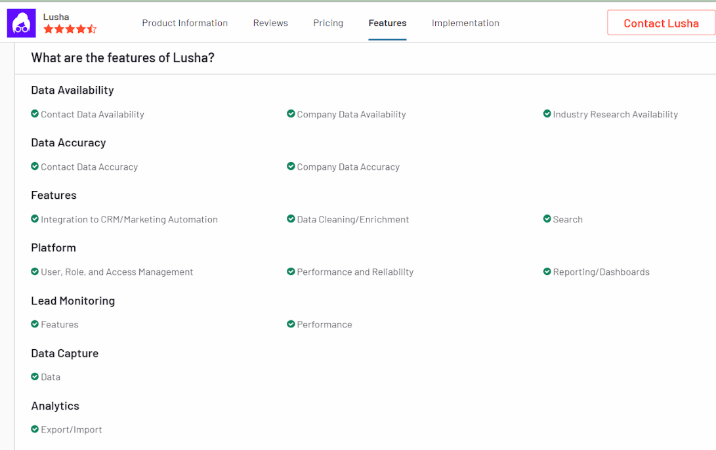Click the 'Data Accuracy' section heading
Viewport: 716px width, 450px height.
68,143
